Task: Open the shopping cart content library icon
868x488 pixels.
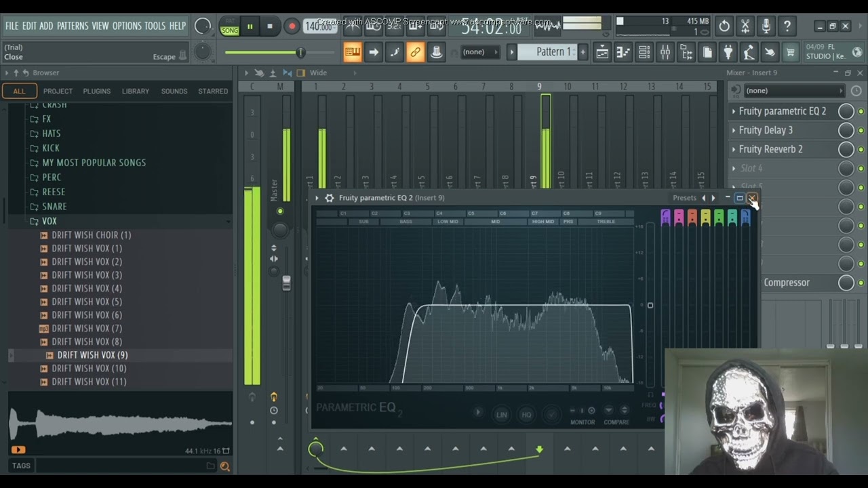Action: 790,52
